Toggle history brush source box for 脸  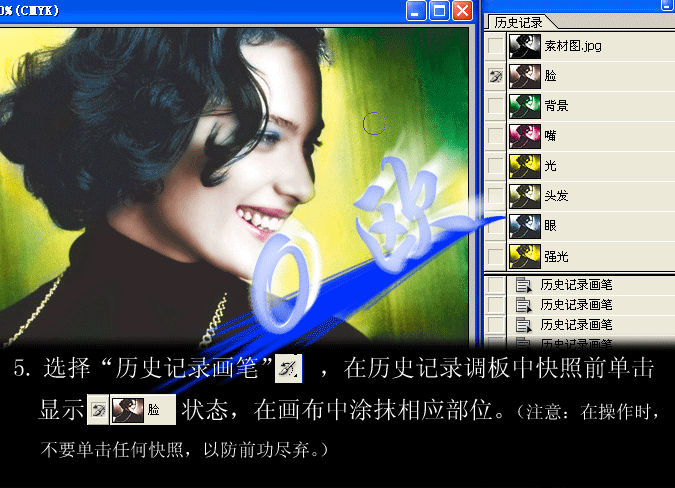(495, 76)
